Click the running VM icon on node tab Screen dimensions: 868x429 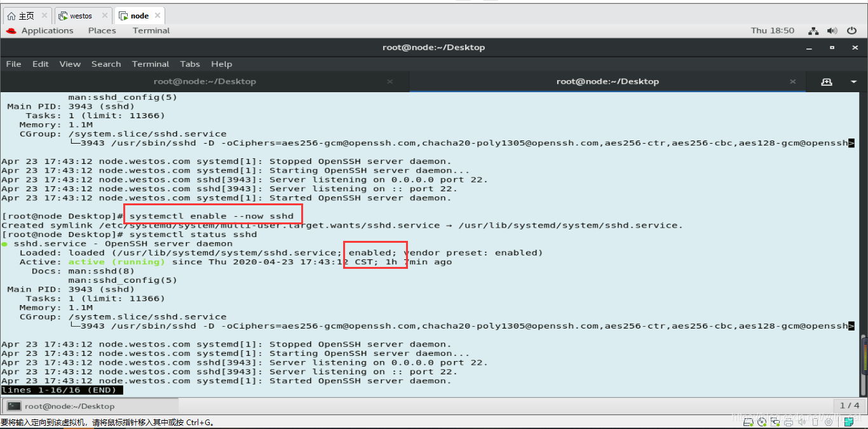pos(123,16)
